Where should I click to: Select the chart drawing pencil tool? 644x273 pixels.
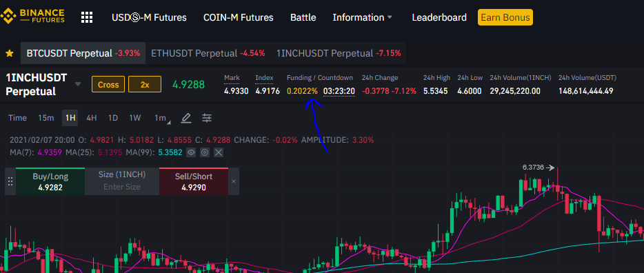(x=186, y=119)
